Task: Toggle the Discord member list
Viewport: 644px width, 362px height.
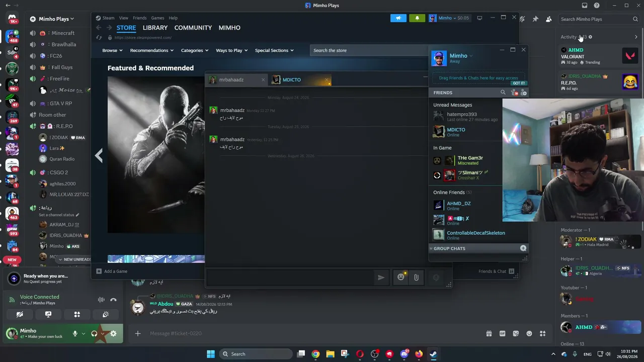Action: (x=548, y=19)
